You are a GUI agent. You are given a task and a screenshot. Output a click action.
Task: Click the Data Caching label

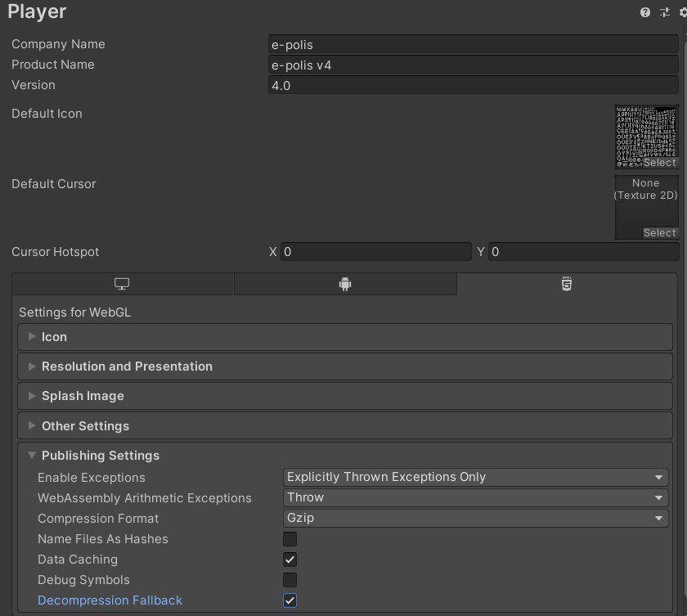78,560
